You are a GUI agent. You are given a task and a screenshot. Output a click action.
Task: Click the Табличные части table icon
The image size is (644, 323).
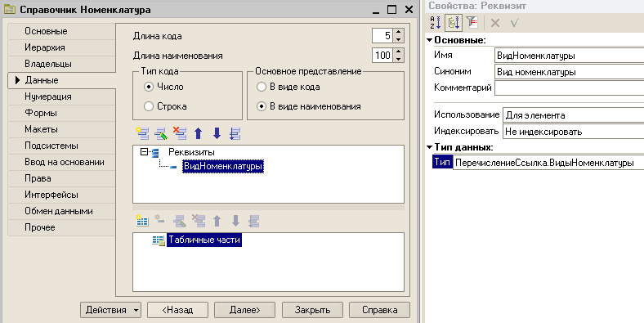158,240
